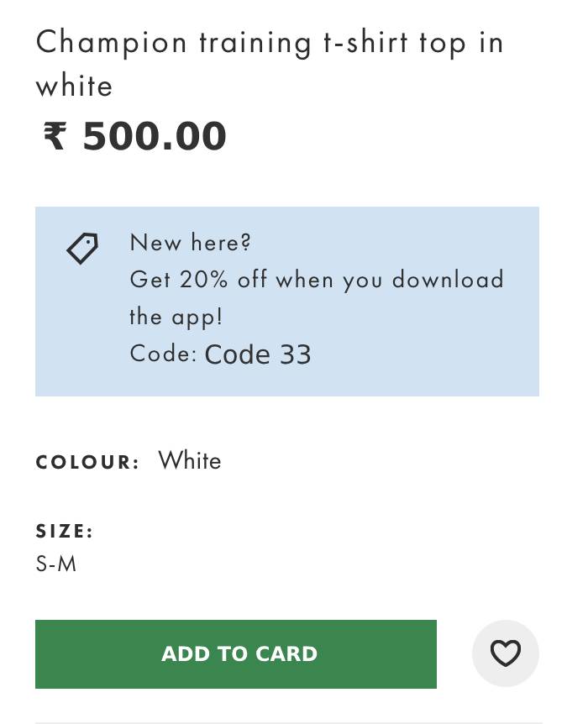Click the White colour value
Image resolution: width=588 pixels, height=724 pixels.
click(x=190, y=460)
